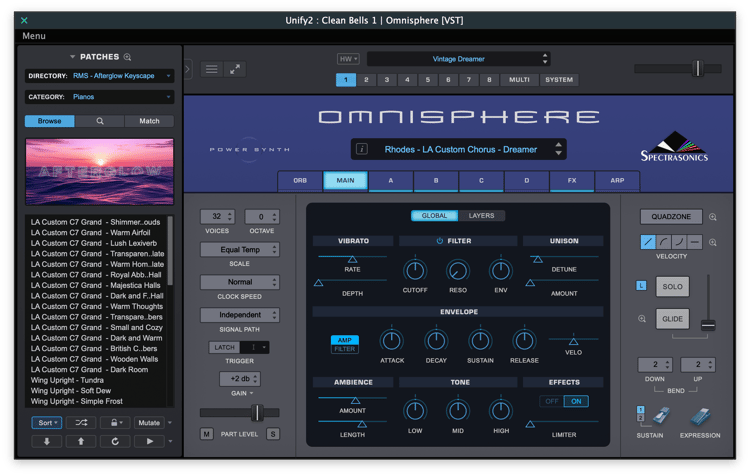Viewport: 750px width, 476px height.
Task: Toggle the LATCH trigger button
Action: (x=224, y=347)
